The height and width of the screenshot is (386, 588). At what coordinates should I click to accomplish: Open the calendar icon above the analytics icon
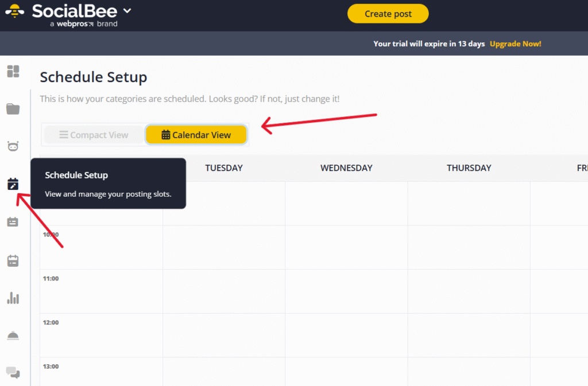13,261
